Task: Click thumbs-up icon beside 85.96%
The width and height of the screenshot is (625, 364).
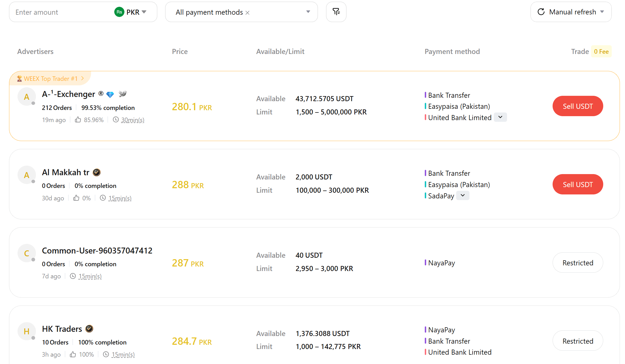Action: pyautogui.click(x=78, y=120)
